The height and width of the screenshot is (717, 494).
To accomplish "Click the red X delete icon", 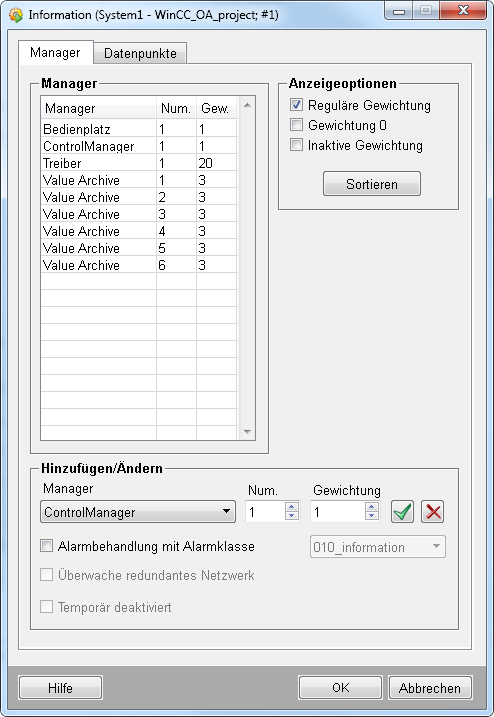I will [433, 512].
